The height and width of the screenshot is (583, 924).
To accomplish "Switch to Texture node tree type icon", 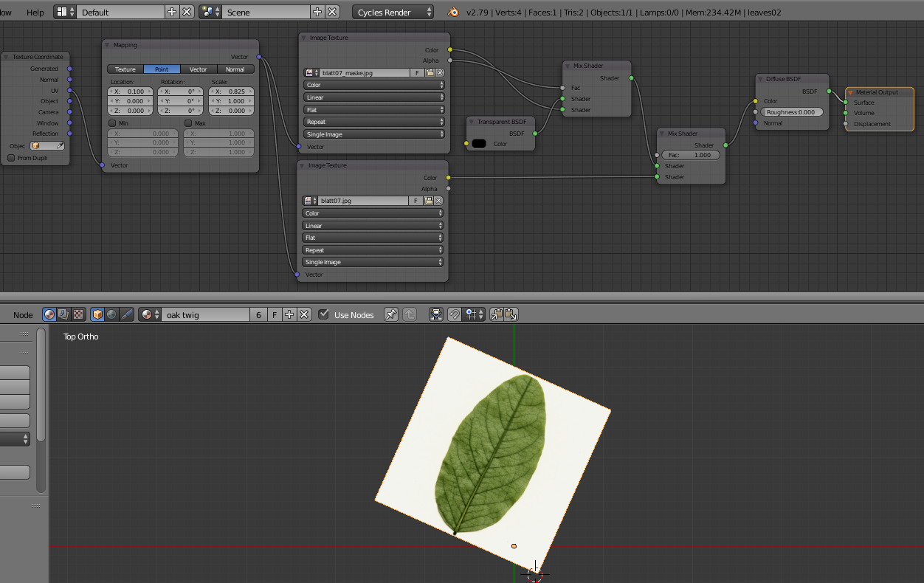I will tap(78, 314).
